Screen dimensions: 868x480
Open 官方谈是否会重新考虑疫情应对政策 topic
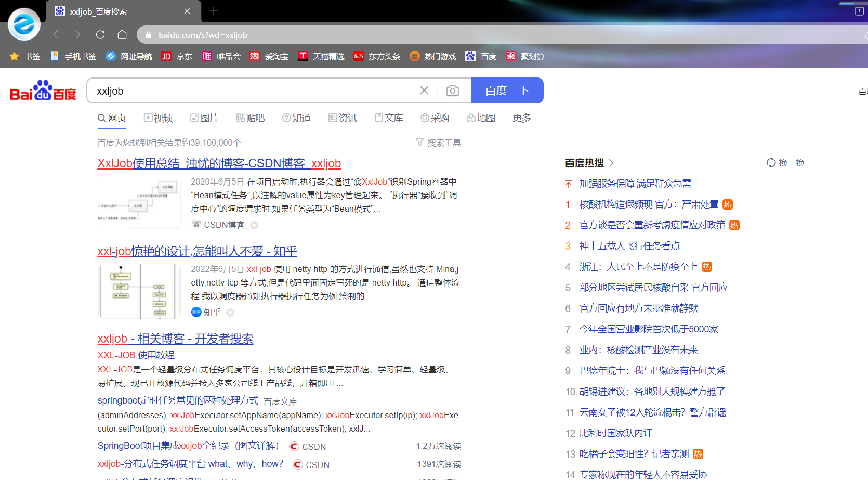652,225
